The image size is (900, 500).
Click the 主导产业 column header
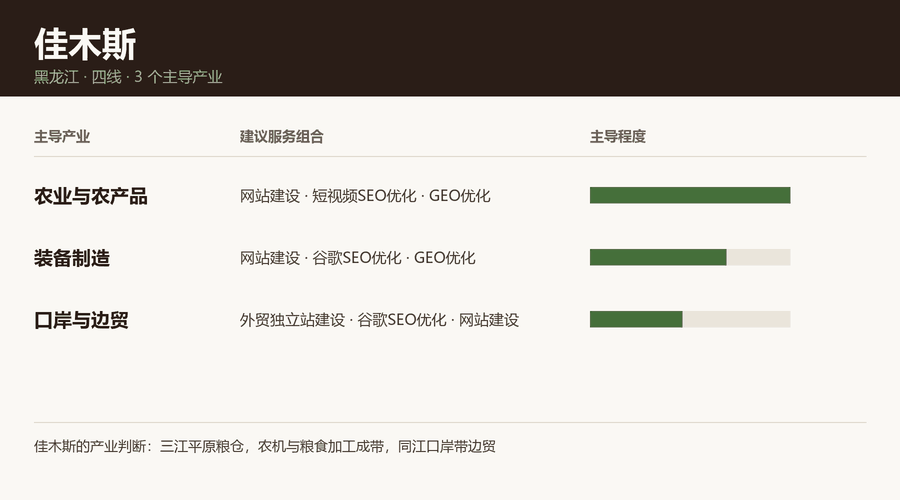62,137
